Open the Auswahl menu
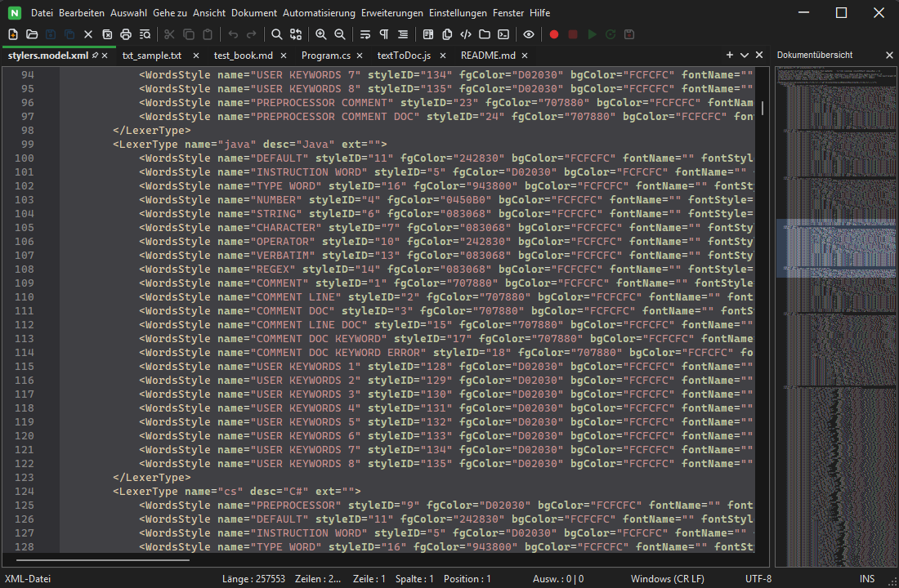Screen dimensions: 899x588 coord(128,12)
